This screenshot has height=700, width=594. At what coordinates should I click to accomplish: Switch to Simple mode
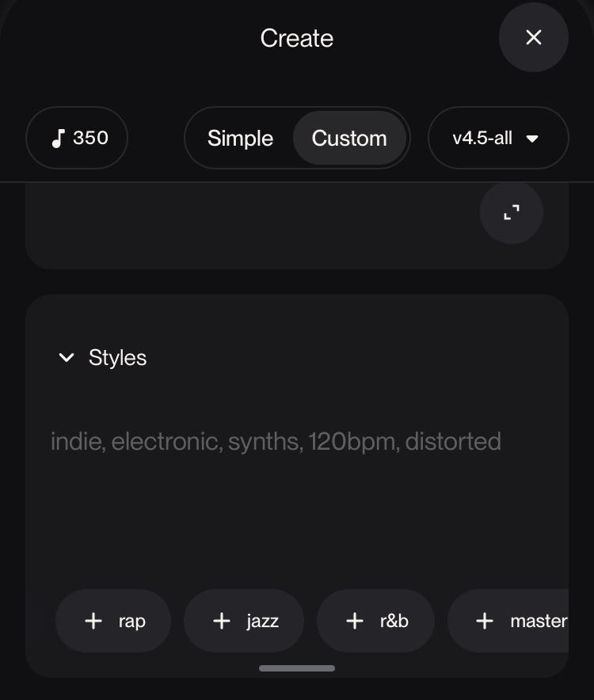coord(240,139)
